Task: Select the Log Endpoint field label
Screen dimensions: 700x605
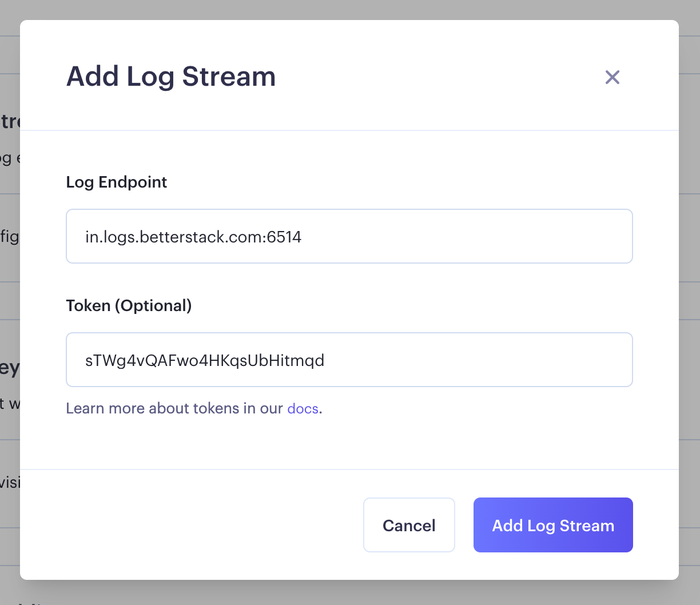Action: click(117, 182)
